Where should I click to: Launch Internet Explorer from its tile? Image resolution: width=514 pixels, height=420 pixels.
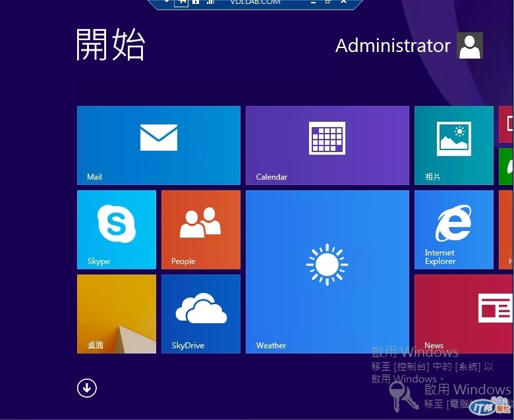[454, 230]
